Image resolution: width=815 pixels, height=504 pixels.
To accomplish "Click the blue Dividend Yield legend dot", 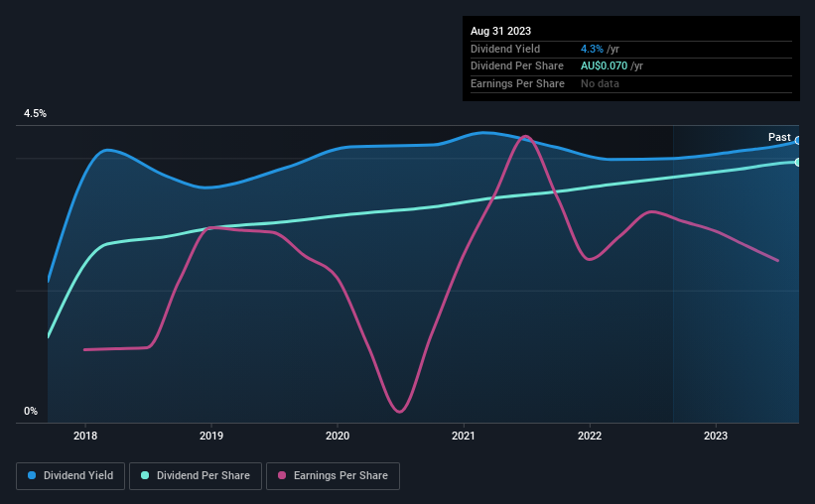I will pyautogui.click(x=32, y=475).
